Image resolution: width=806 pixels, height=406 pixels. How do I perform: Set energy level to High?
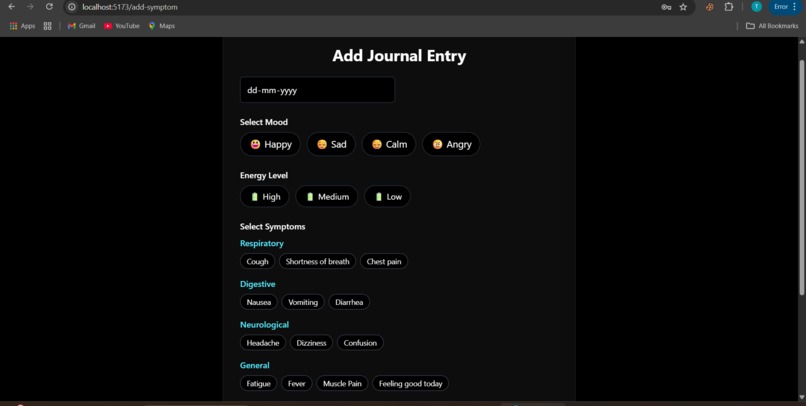click(x=265, y=196)
